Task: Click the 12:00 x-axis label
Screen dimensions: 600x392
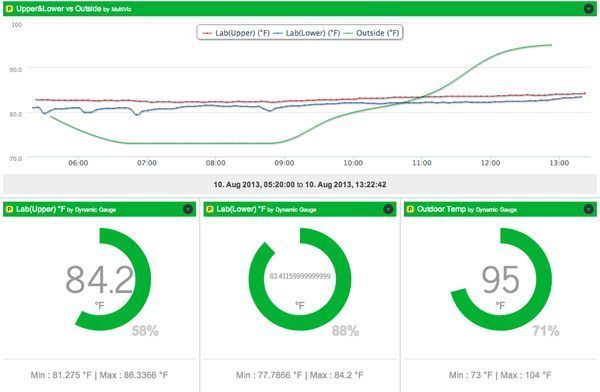Action: point(491,163)
